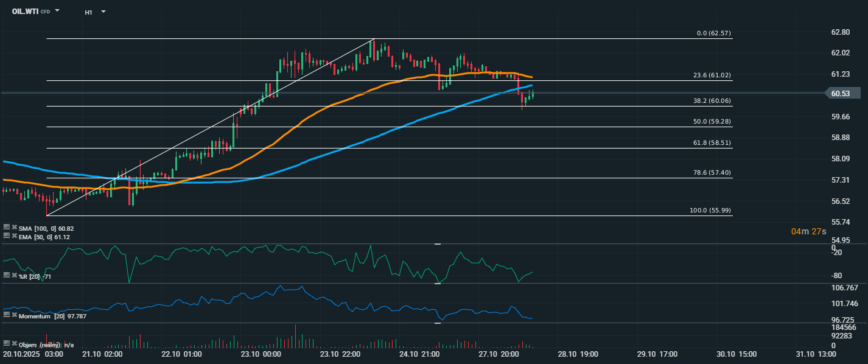Image resolution: width=868 pixels, height=364 pixels.
Task: Remove the Objem volume indicator
Action: click(14, 344)
